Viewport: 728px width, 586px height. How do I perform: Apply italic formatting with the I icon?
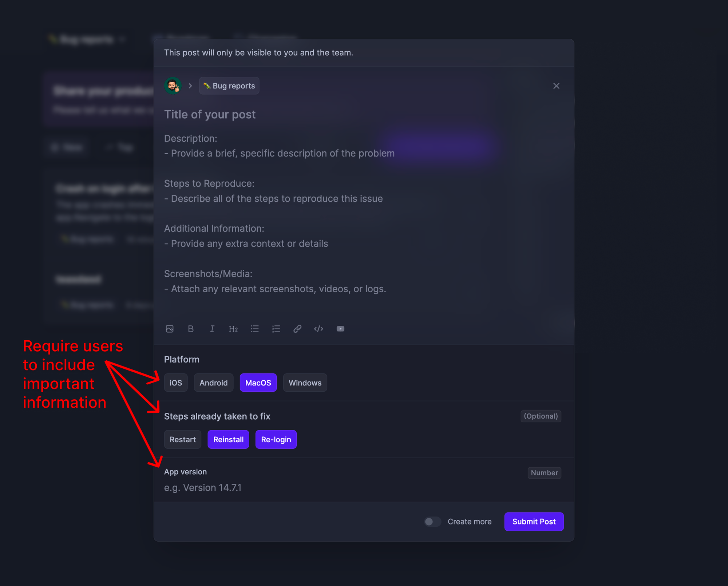pyautogui.click(x=212, y=329)
